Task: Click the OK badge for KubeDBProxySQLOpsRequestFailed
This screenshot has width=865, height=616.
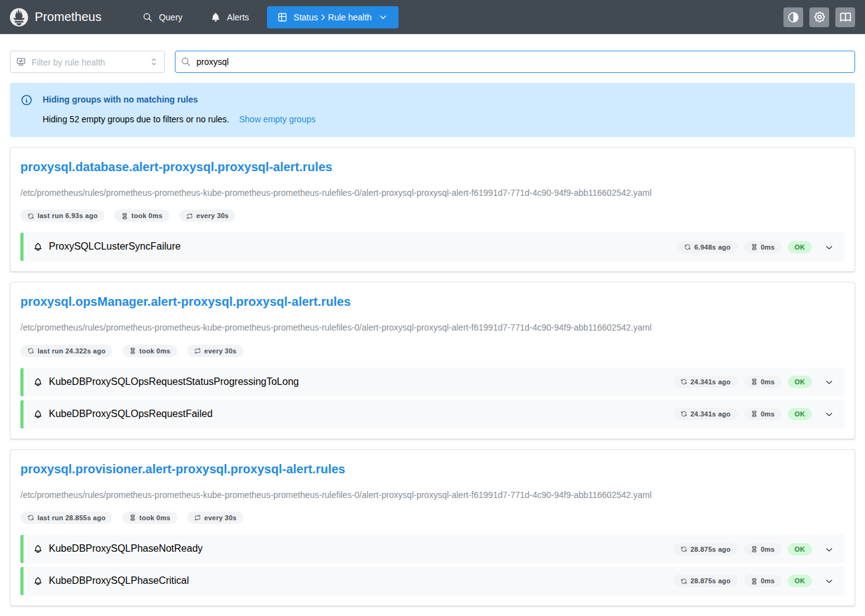Action: click(800, 414)
